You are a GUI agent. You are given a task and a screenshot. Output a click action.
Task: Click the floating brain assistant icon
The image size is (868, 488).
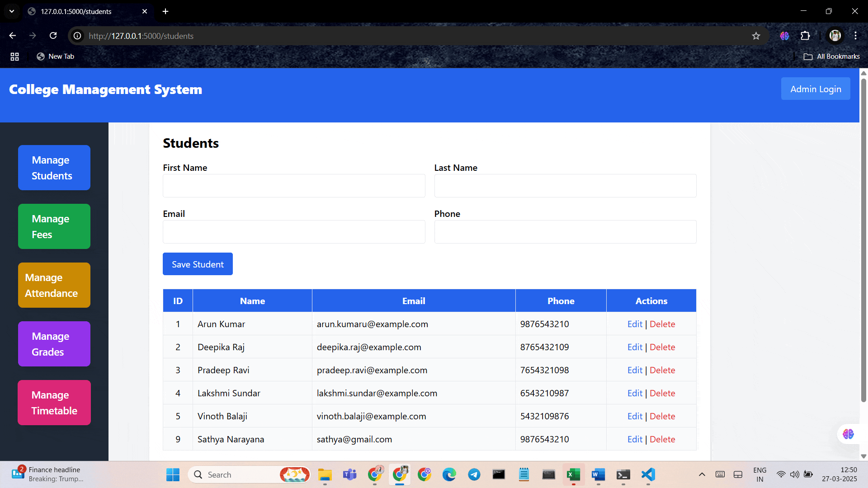848,434
